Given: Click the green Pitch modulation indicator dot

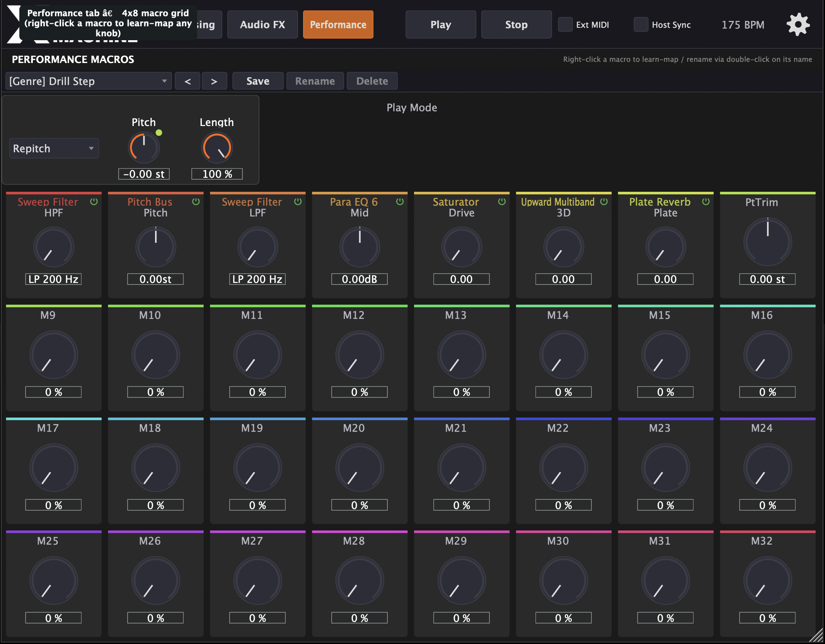Looking at the screenshot, I should [159, 133].
